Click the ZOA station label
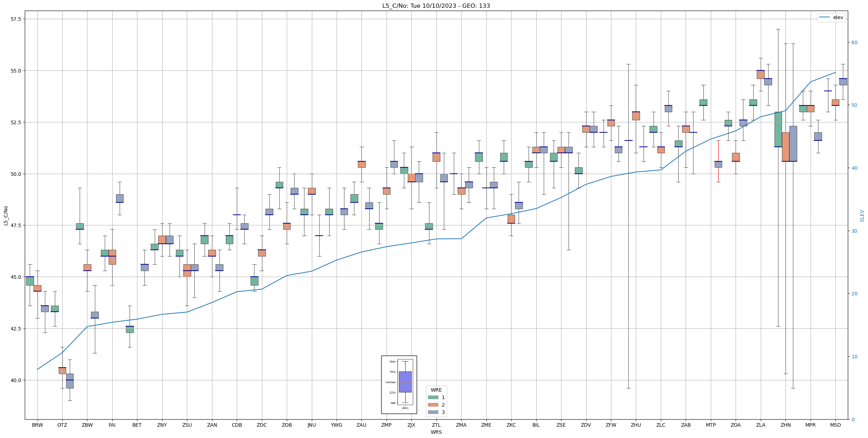Screen dimensions: 868x438 [736, 425]
